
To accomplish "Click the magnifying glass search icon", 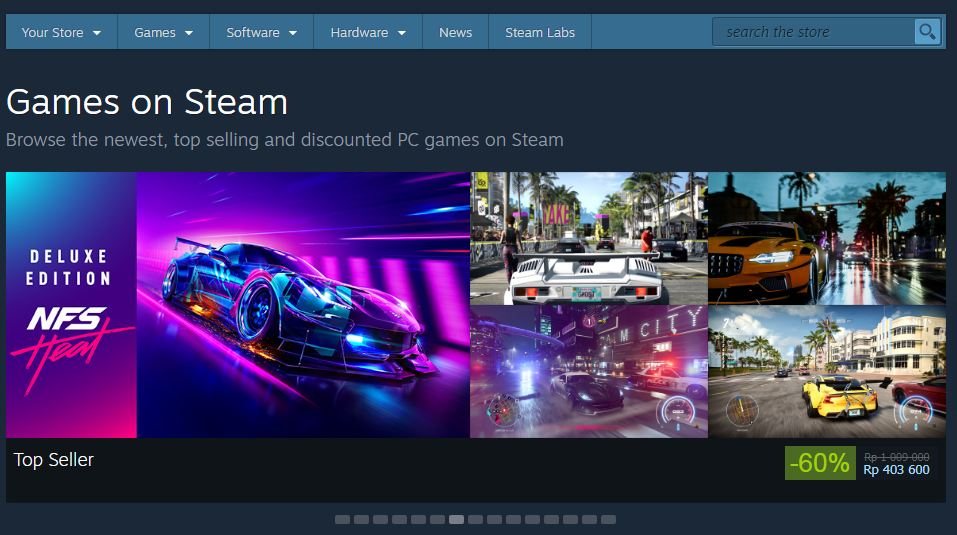I will point(927,32).
